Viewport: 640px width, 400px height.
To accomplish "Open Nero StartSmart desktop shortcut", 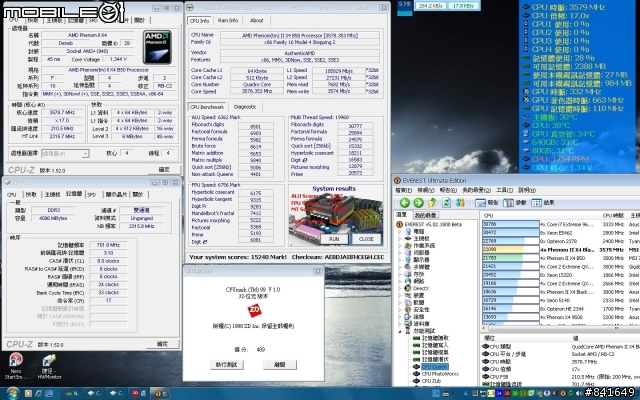I will (16, 366).
